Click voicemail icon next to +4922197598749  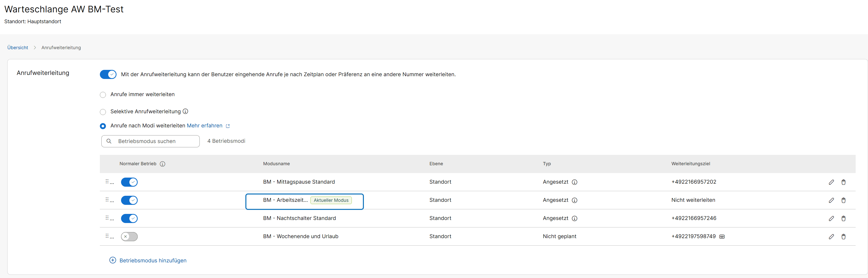(722, 237)
